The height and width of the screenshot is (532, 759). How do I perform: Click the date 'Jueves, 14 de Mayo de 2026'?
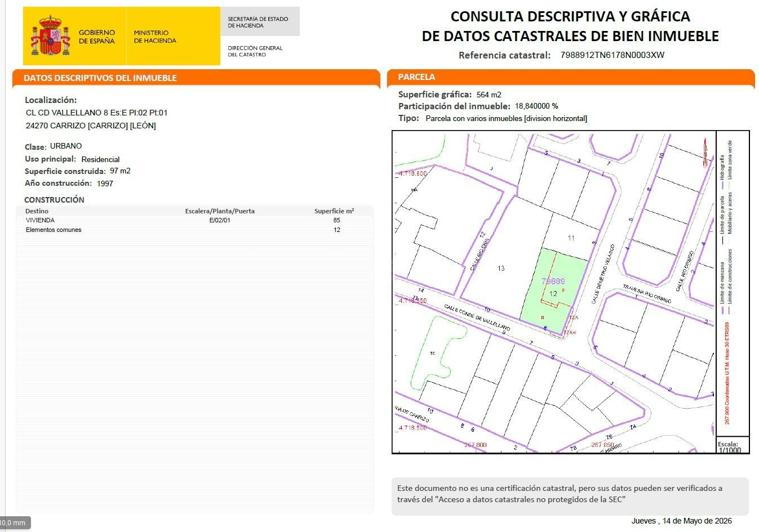click(x=681, y=521)
